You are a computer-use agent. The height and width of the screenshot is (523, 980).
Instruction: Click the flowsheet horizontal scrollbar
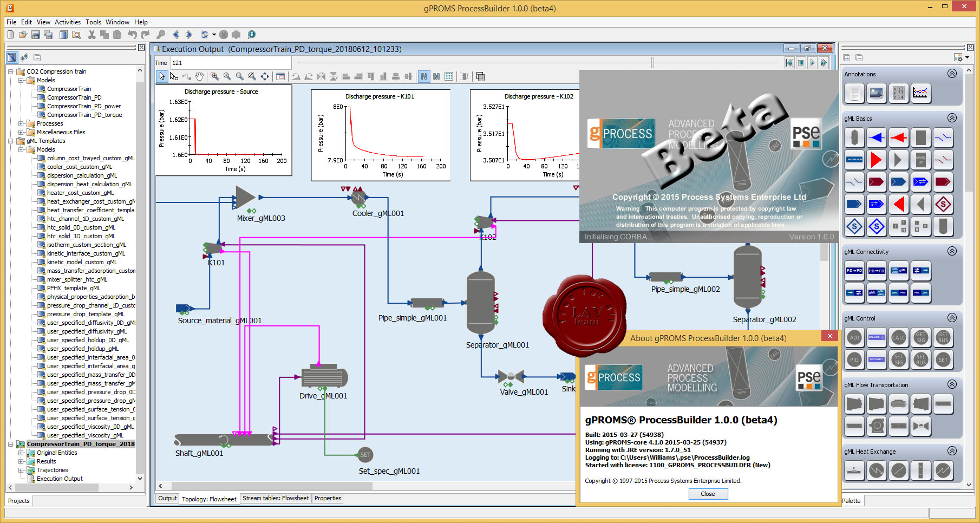click(272, 486)
